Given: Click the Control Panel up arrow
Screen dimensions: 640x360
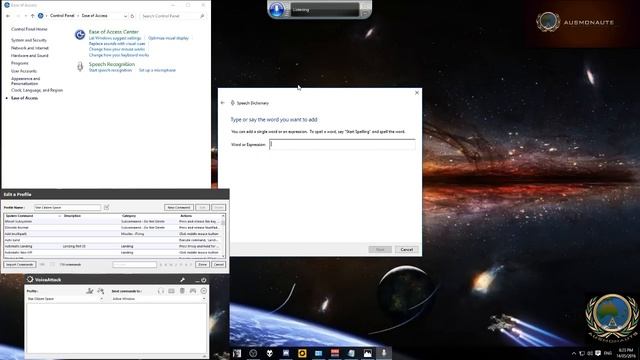Looking at the screenshot, I should [x=32, y=16].
